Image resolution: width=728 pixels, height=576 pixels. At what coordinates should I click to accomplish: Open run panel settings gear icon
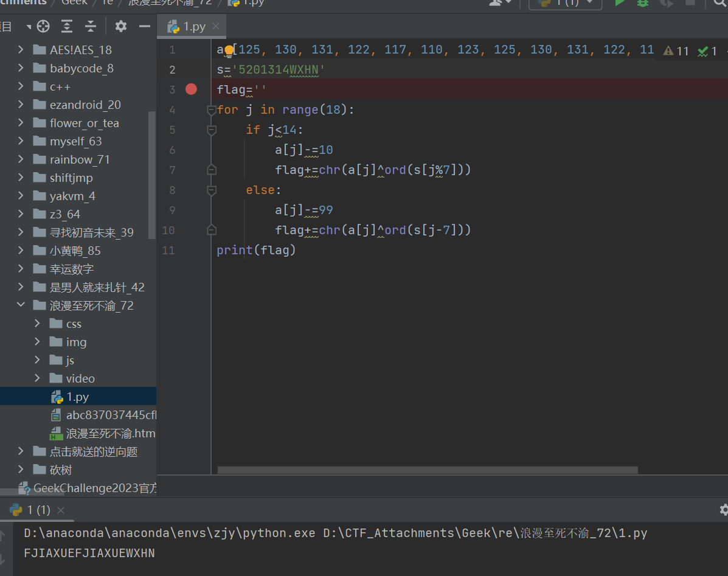723,510
